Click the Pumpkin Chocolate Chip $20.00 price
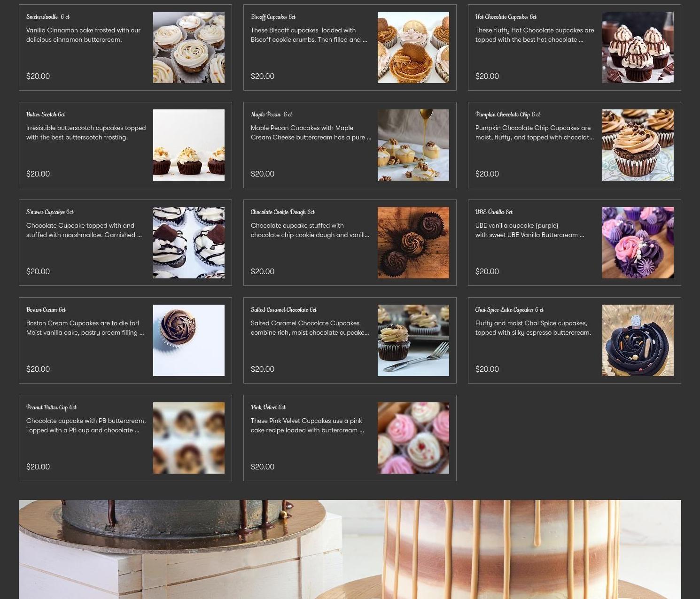Image resolution: width=700 pixels, height=599 pixels. pos(487,174)
